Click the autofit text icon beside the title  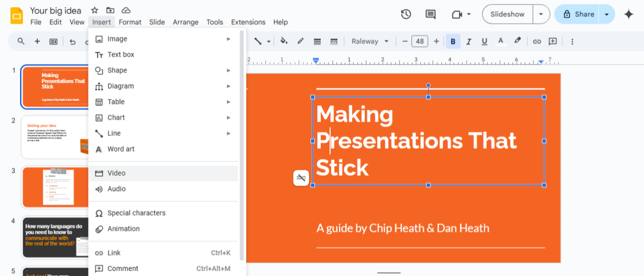pyautogui.click(x=301, y=178)
